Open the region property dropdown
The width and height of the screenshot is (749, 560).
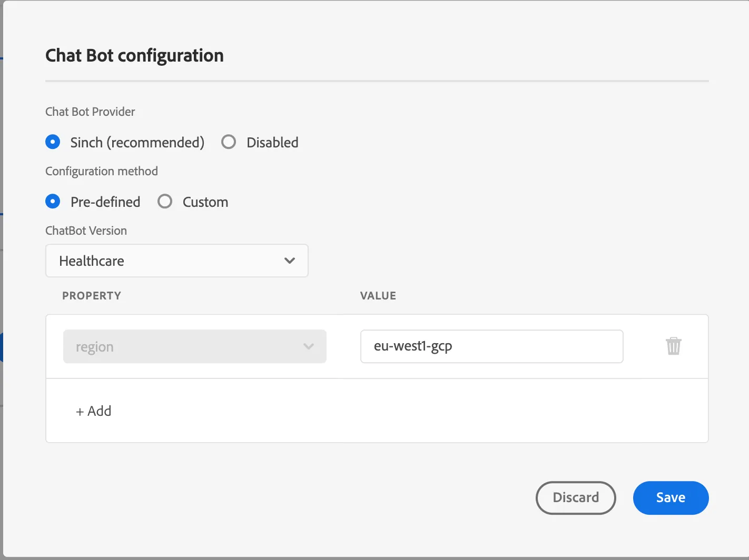click(195, 346)
